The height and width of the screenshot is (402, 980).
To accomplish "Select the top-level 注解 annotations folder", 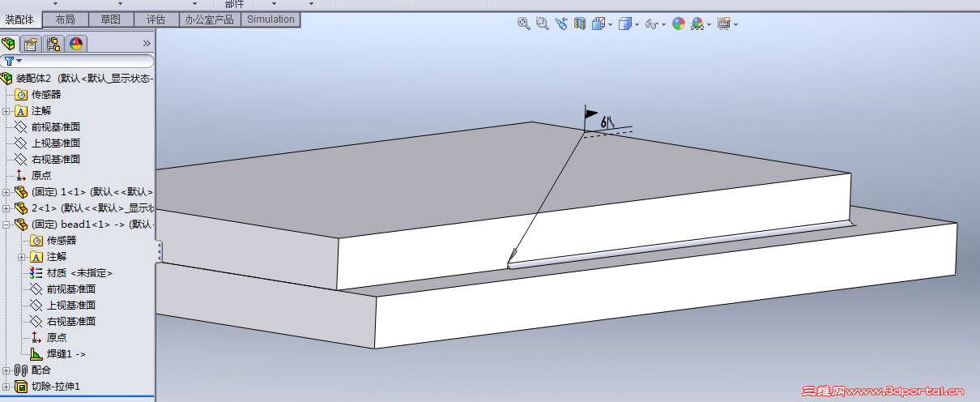I will (33, 111).
